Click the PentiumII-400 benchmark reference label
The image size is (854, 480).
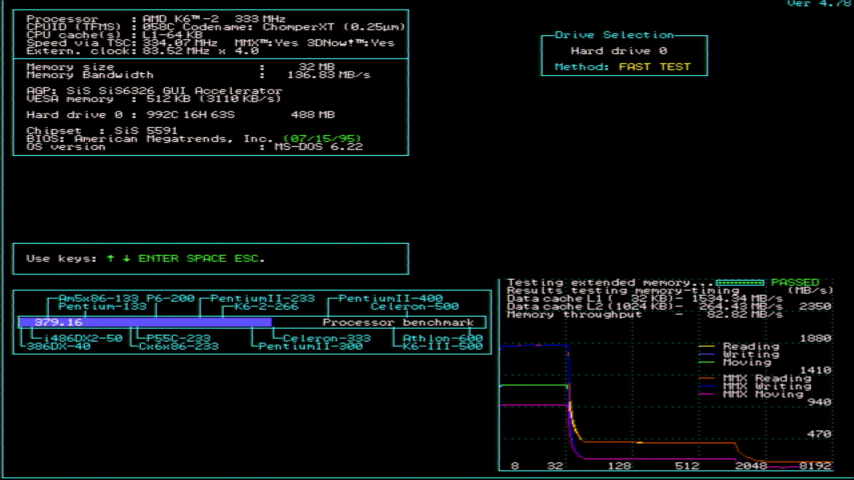[390, 298]
